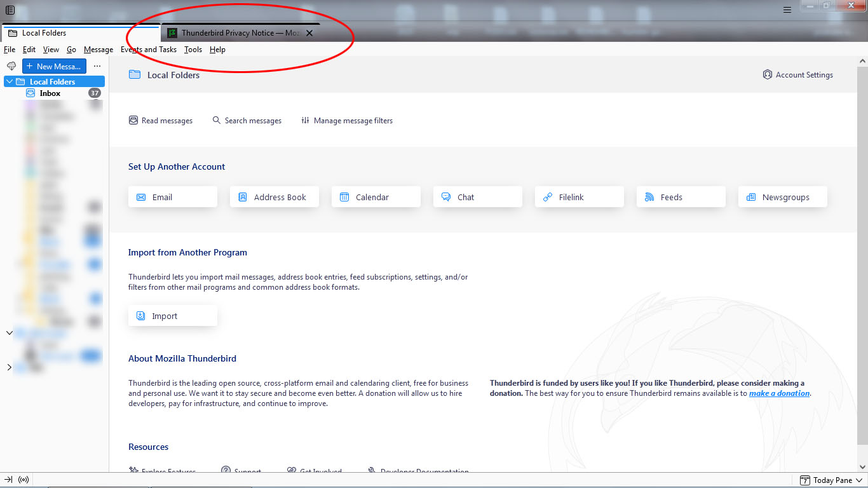
Task: Toggle folder pane icon in status bar
Action: (x=9, y=480)
